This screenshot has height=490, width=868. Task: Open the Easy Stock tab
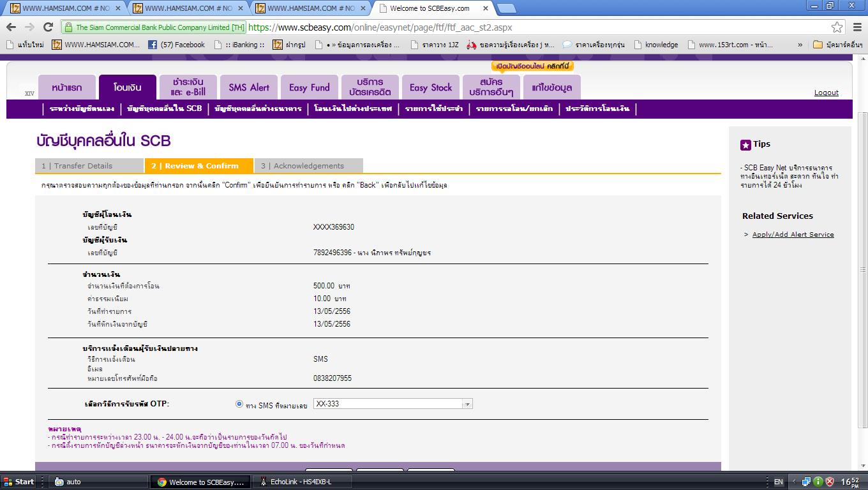click(x=431, y=87)
